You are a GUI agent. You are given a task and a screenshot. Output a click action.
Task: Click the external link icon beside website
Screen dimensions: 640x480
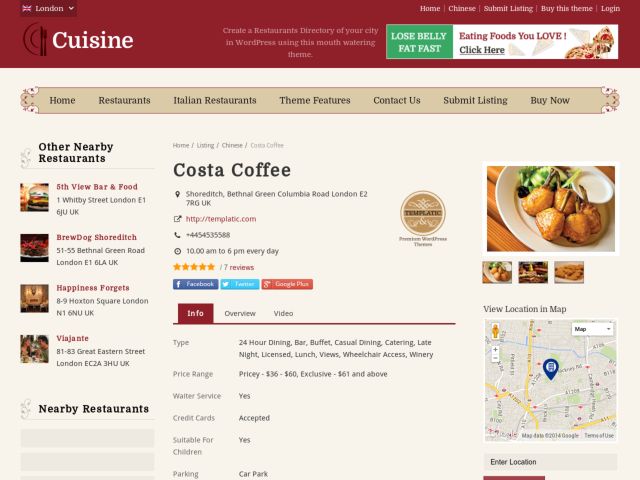pyautogui.click(x=177, y=219)
